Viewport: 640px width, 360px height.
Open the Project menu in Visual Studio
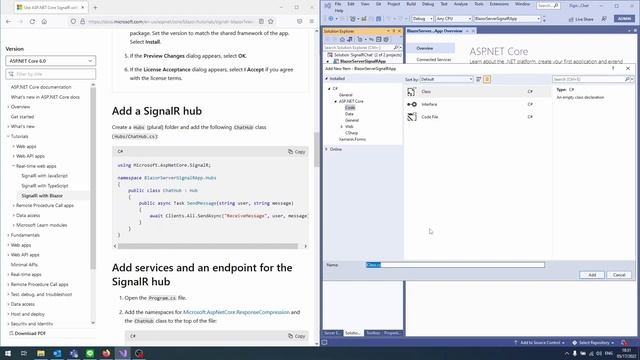pos(393,4)
